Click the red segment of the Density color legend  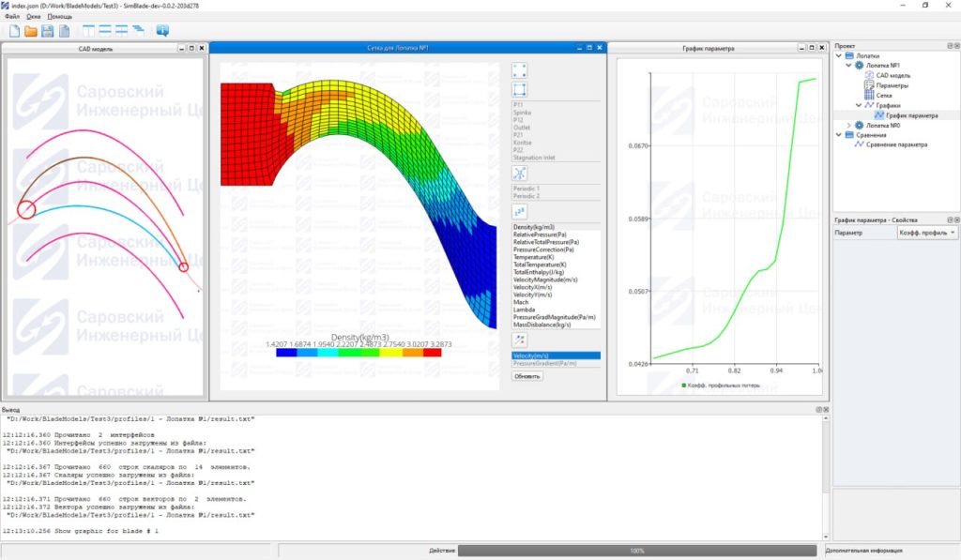coord(432,353)
